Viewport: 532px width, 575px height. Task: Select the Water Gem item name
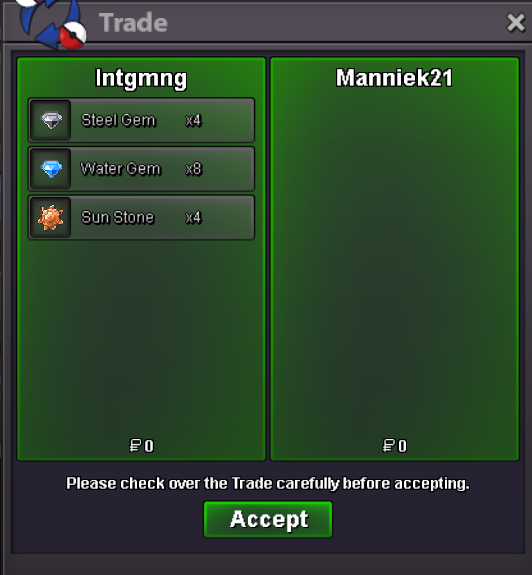pyautogui.click(x=121, y=169)
